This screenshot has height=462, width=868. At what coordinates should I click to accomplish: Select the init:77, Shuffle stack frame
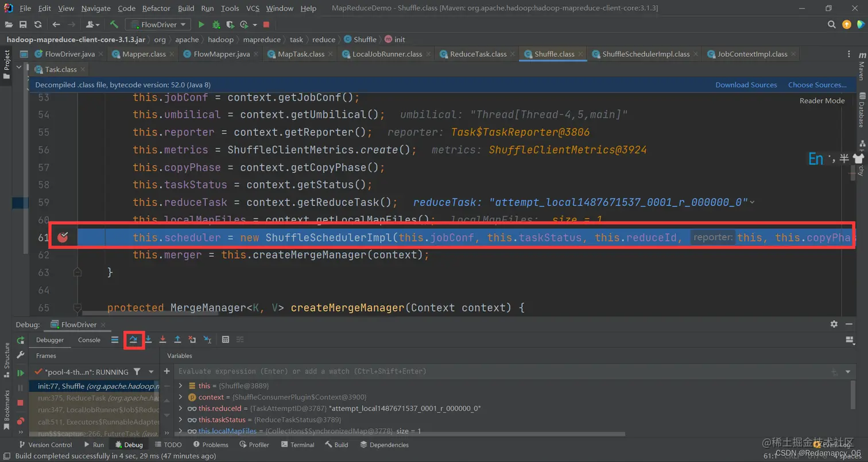pyautogui.click(x=94, y=386)
